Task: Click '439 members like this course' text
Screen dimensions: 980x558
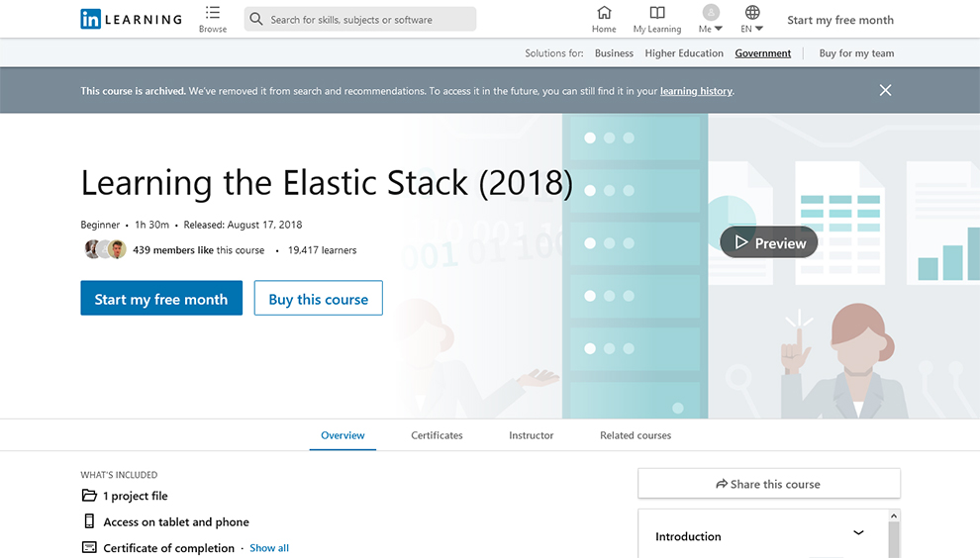Action: [x=198, y=250]
